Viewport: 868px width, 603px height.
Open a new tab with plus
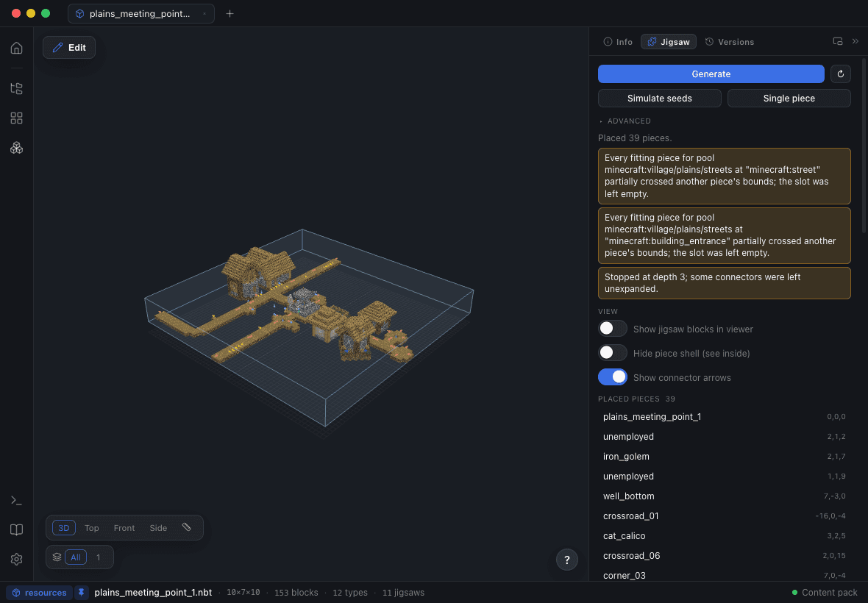point(230,14)
